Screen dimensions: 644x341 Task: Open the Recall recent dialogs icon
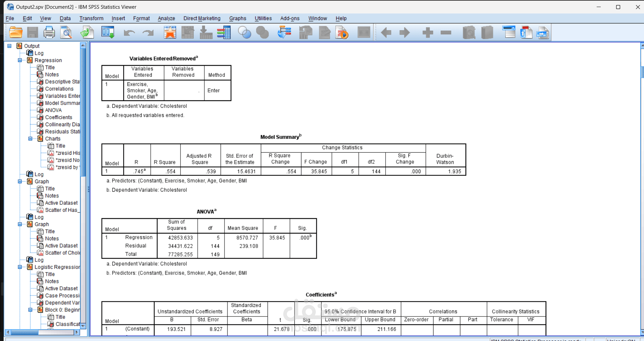pyautogui.click(x=108, y=33)
